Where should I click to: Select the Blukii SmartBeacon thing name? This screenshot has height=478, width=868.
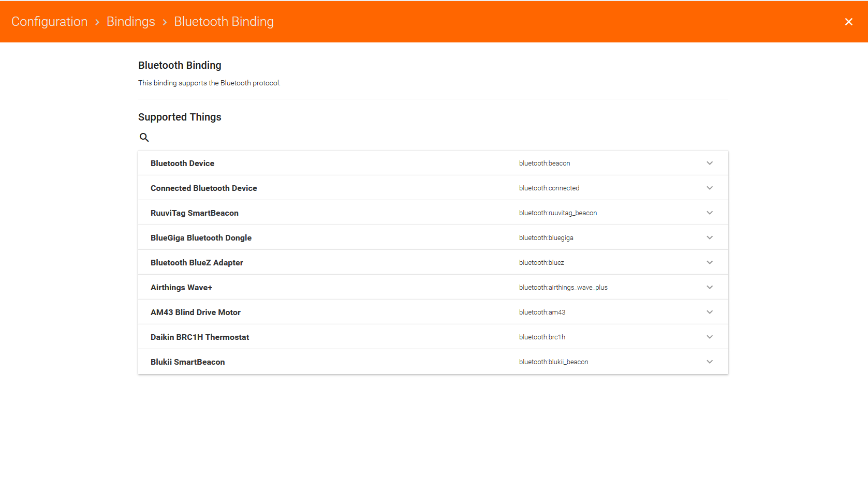coord(188,362)
